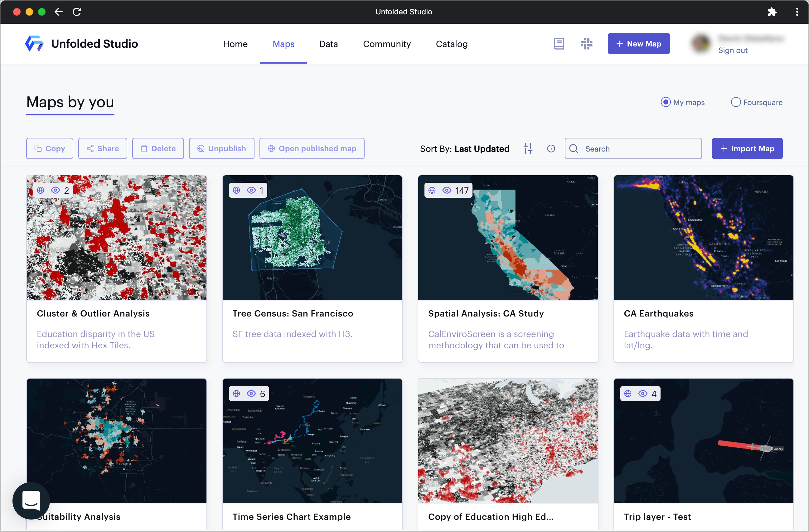
Task: Click eye icon on Trip layer card
Action: coord(642,394)
